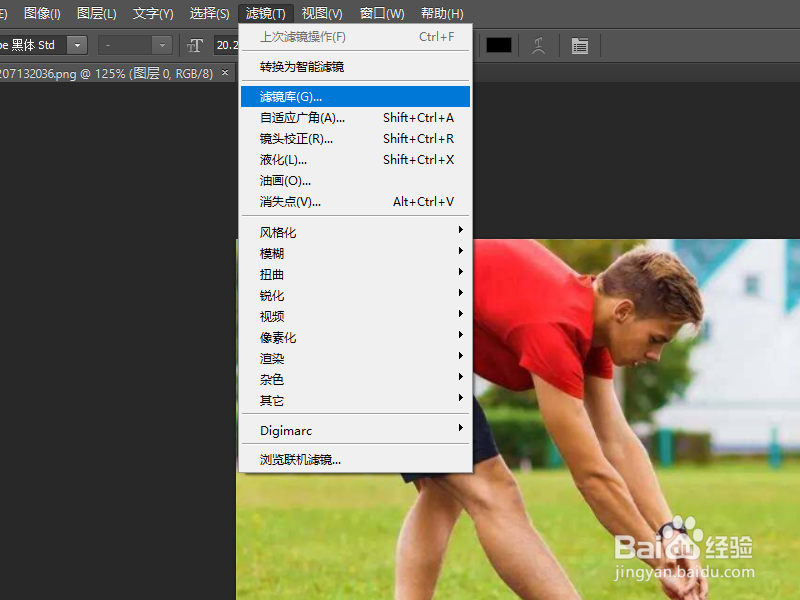Image resolution: width=800 pixels, height=600 pixels.
Task: Open the 黑体 Std font family dropdown
Action: click(77, 45)
